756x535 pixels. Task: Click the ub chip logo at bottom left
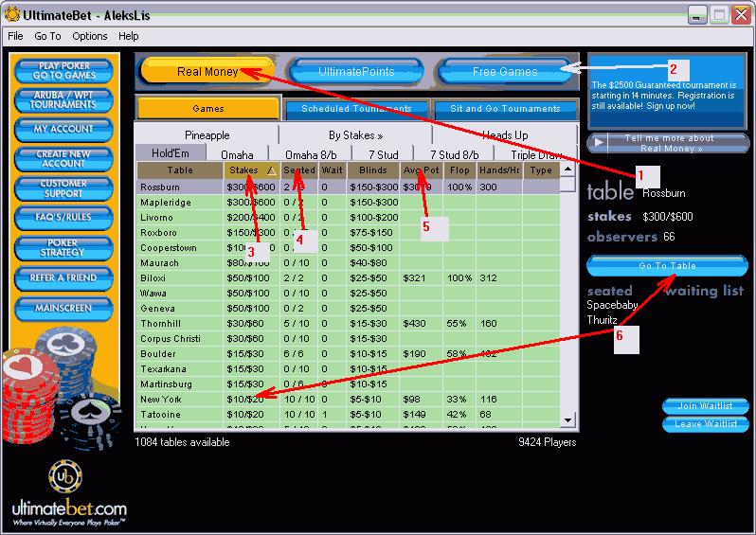pyautogui.click(x=65, y=476)
